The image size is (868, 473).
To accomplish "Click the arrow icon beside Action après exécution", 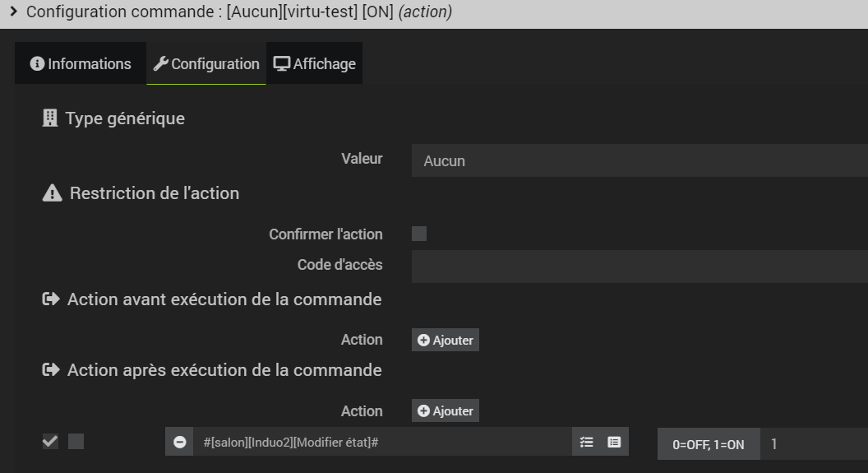I will (51, 370).
